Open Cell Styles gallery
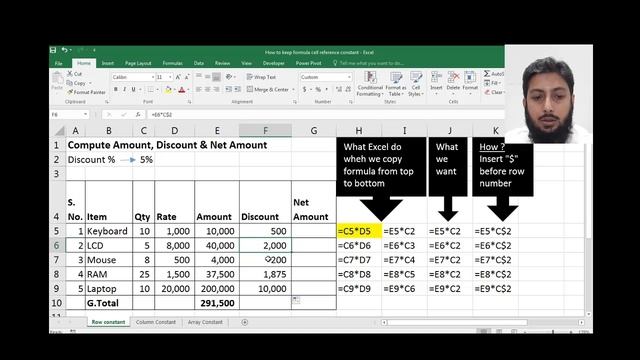Screen dimensions: 640x360 point(416,84)
